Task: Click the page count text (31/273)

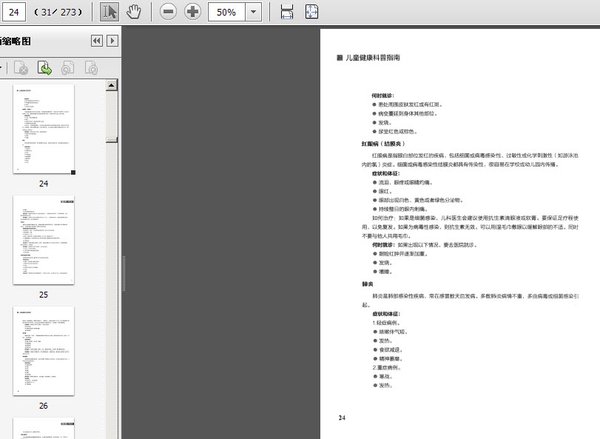Action: [x=58, y=12]
